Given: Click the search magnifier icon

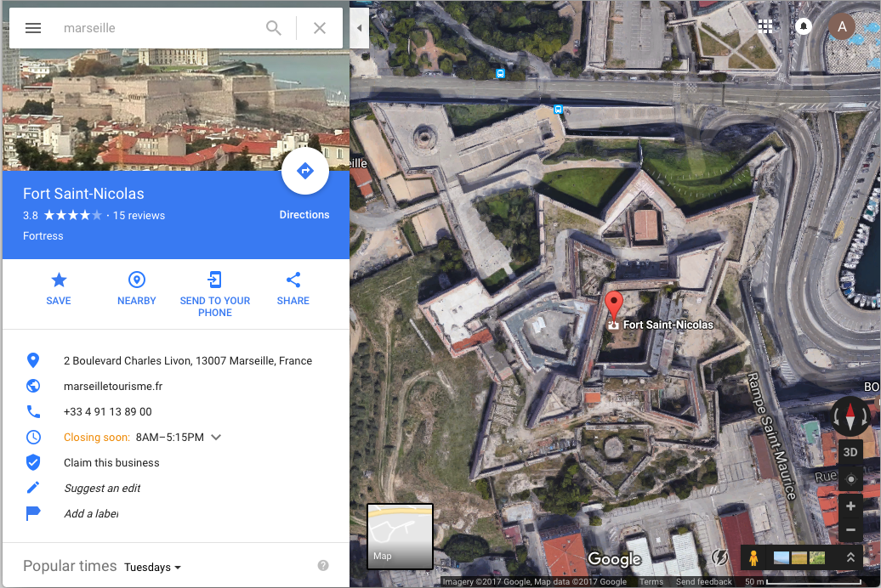Looking at the screenshot, I should (x=274, y=28).
